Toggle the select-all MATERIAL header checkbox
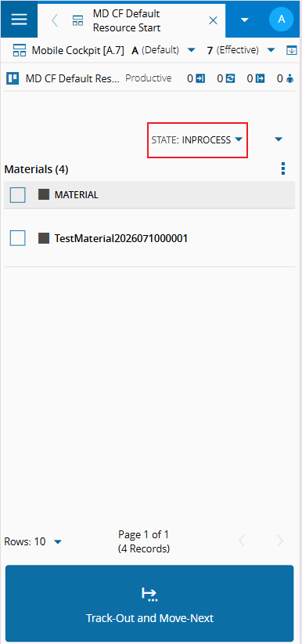302x644 pixels. tap(18, 194)
